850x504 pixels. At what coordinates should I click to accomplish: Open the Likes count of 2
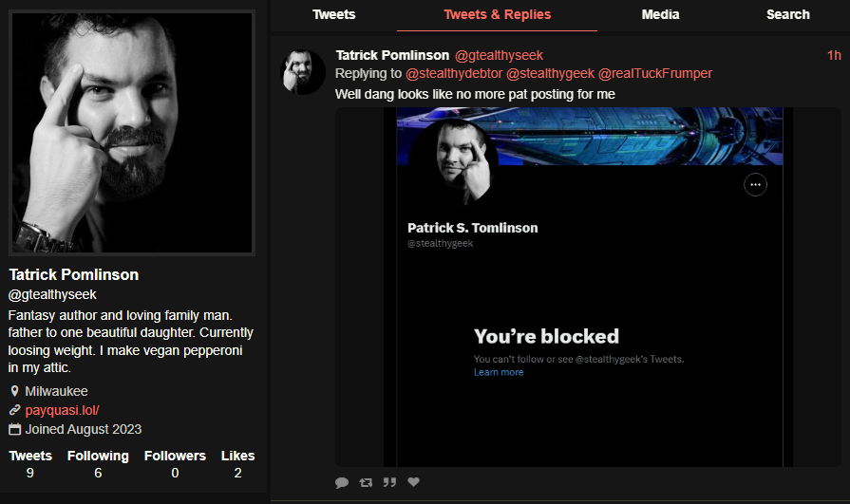tap(238, 464)
